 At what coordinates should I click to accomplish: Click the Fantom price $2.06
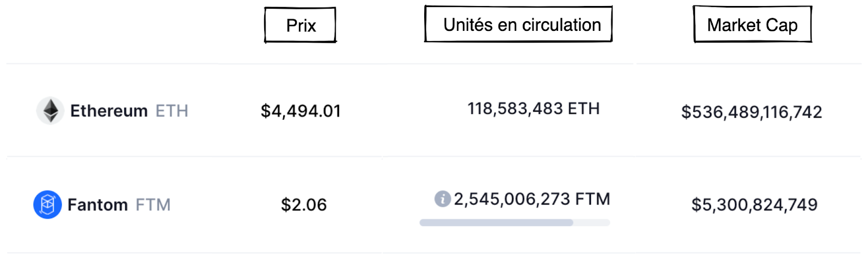(304, 204)
